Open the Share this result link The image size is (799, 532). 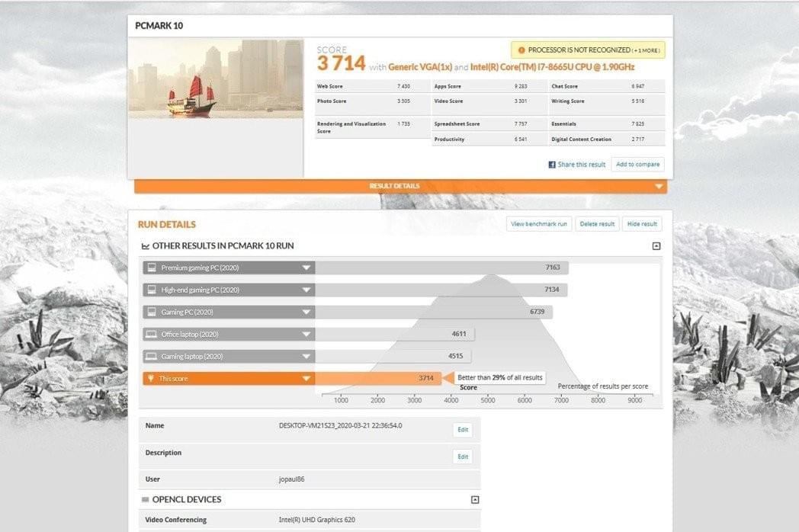click(582, 165)
